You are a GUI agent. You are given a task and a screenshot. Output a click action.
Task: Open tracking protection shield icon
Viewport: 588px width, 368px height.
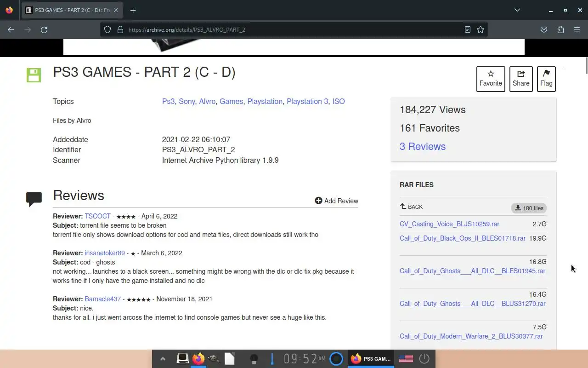[x=107, y=29]
